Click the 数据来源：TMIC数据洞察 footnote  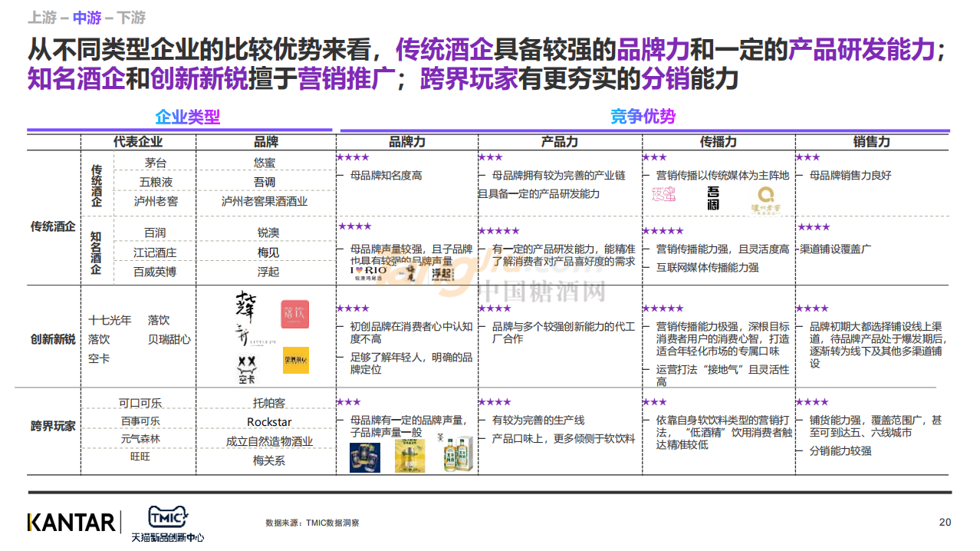(312, 523)
